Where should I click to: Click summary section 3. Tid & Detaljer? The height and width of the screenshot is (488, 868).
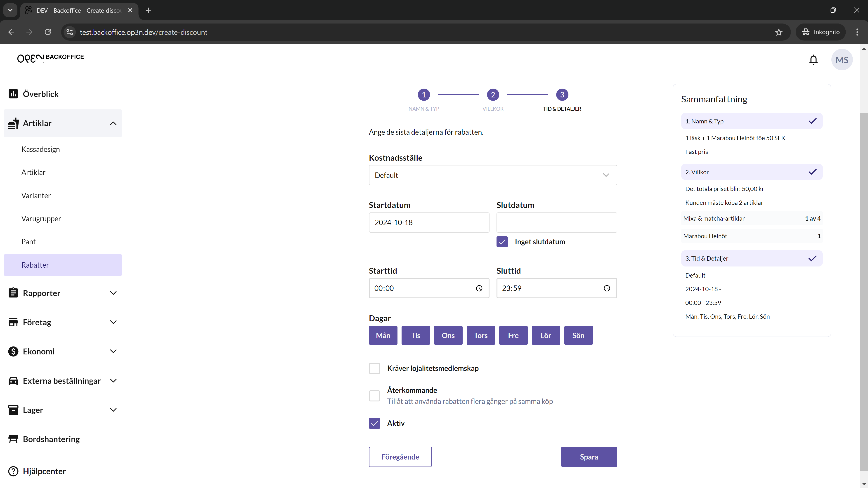[x=751, y=258]
